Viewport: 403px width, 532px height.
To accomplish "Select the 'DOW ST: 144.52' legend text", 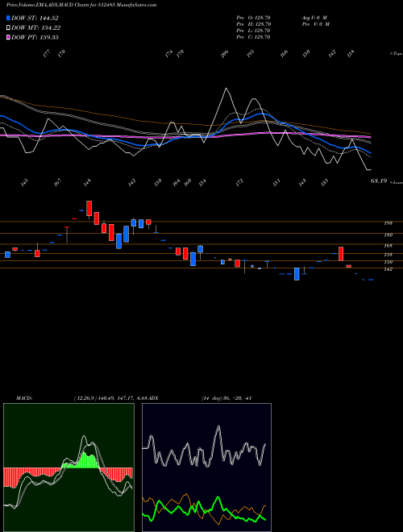I will pyautogui.click(x=35, y=18).
